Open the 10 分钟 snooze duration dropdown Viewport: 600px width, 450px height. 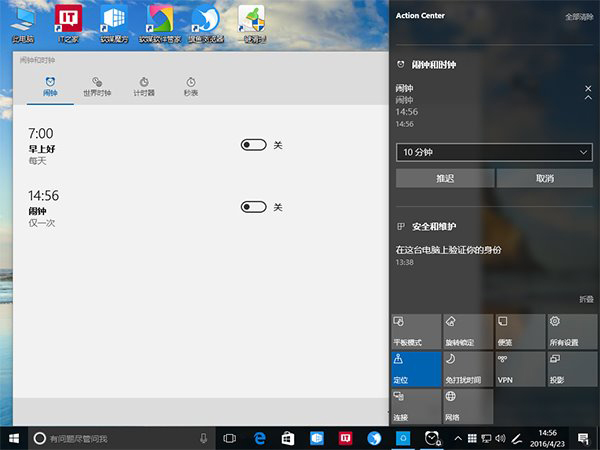494,152
